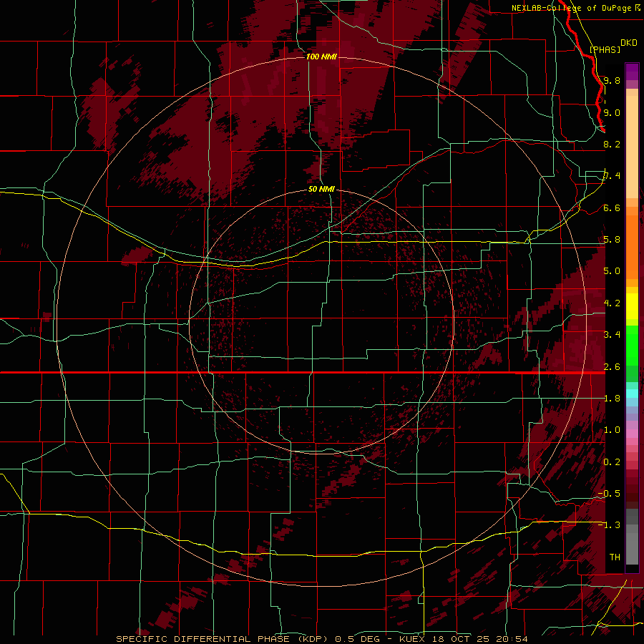The width and height of the screenshot is (644, 644).
Task: Click the cyan segment of the colorbar
Action: (632, 394)
